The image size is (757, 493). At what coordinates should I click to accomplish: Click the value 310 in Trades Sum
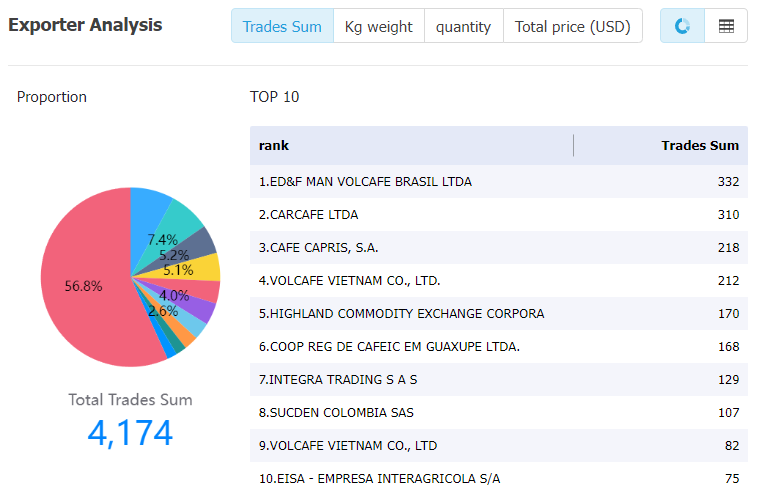tap(728, 214)
